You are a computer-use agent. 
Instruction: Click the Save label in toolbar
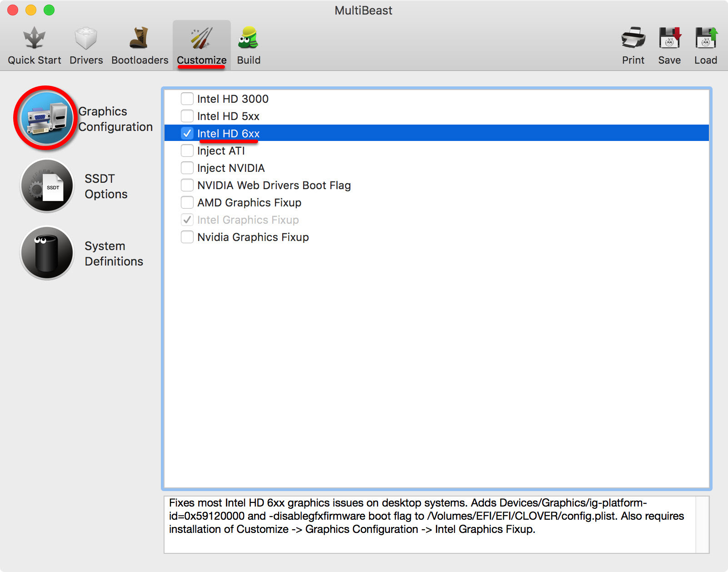(x=669, y=60)
